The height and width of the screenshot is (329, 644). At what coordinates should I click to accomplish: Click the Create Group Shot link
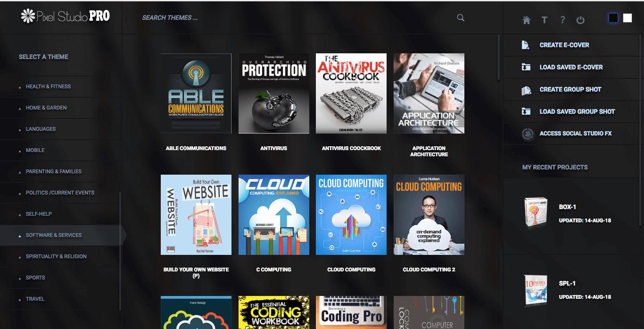point(570,89)
